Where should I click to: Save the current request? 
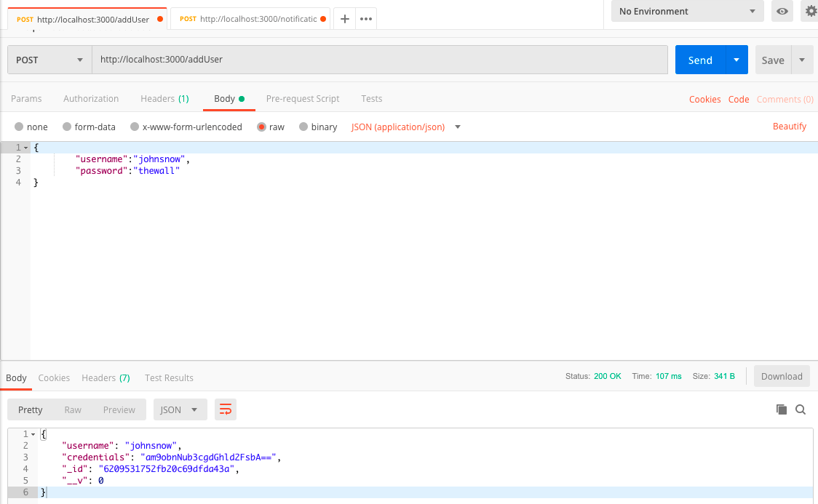coord(773,60)
